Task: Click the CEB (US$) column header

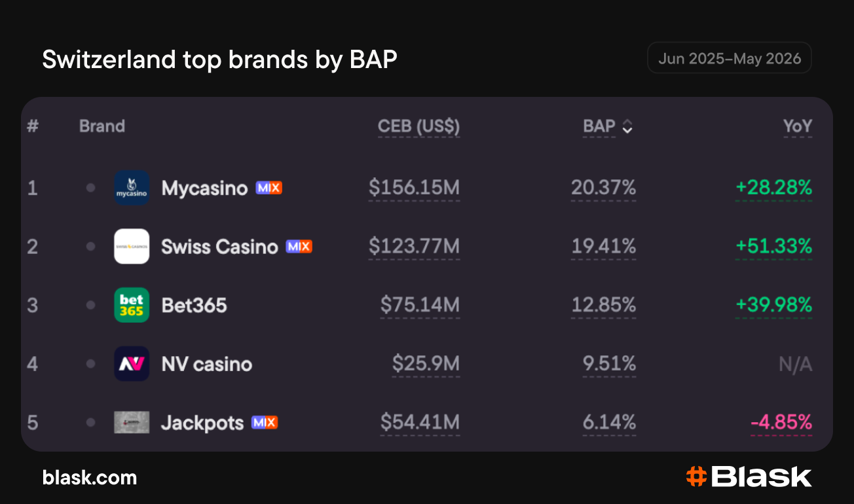Action: click(418, 126)
